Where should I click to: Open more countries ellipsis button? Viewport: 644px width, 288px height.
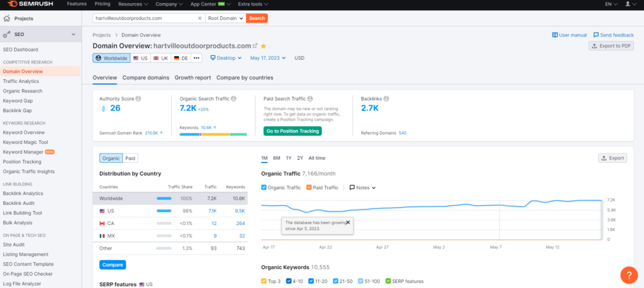[x=197, y=58]
